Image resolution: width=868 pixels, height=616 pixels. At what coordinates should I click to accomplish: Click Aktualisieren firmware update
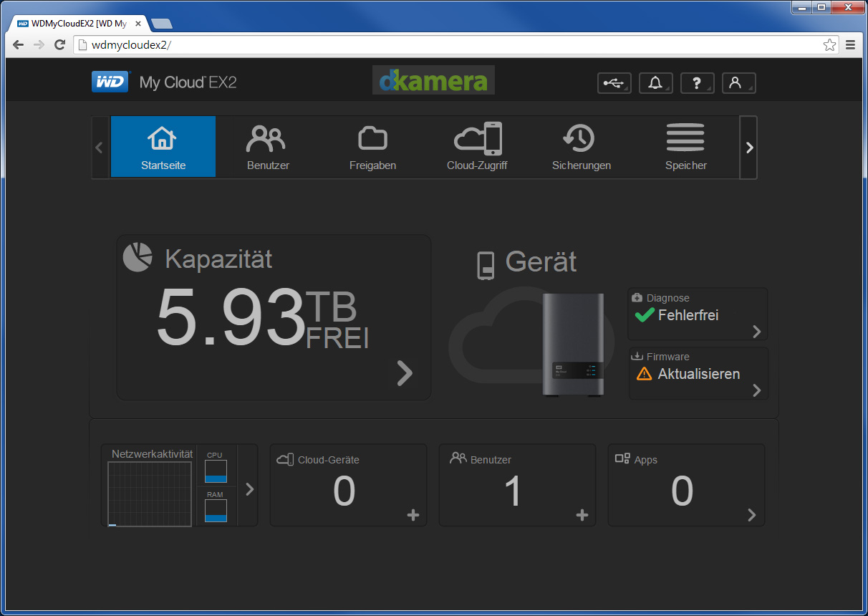698,373
